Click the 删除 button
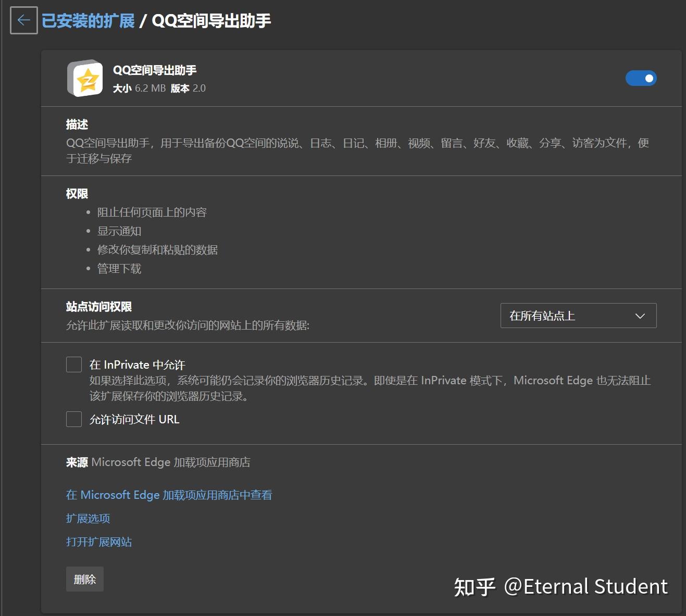The width and height of the screenshot is (686, 616). 85,579
